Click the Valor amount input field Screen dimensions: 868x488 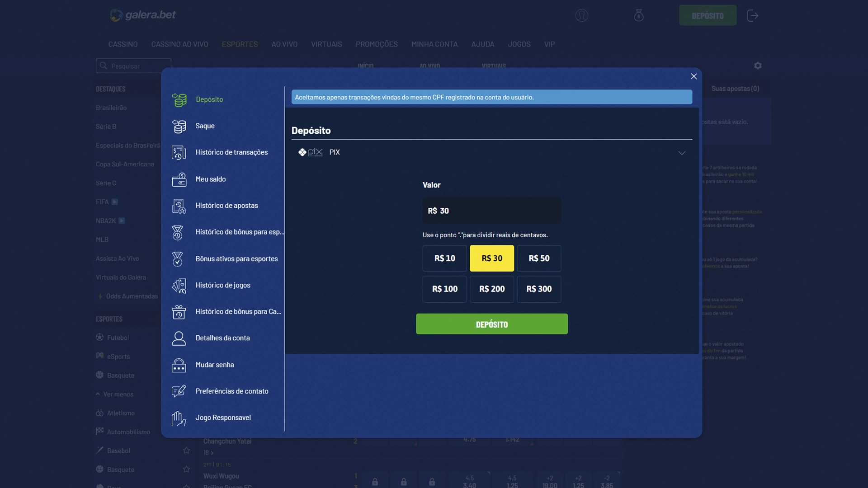[492, 211]
